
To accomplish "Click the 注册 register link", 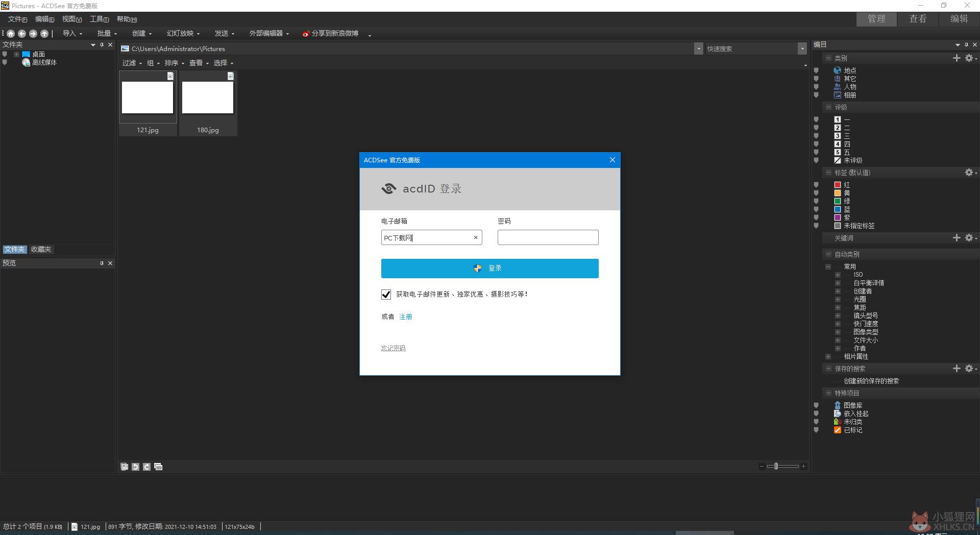I will [405, 317].
